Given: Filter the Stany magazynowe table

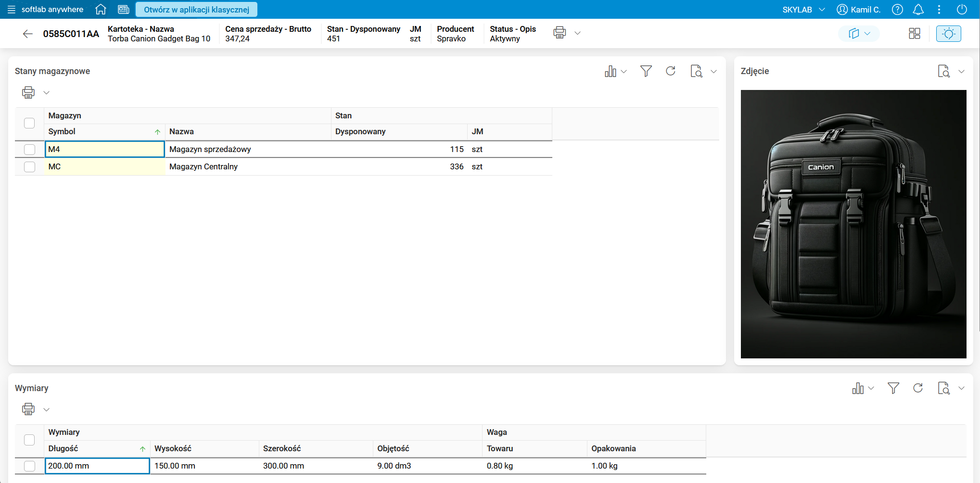Looking at the screenshot, I should 646,71.
